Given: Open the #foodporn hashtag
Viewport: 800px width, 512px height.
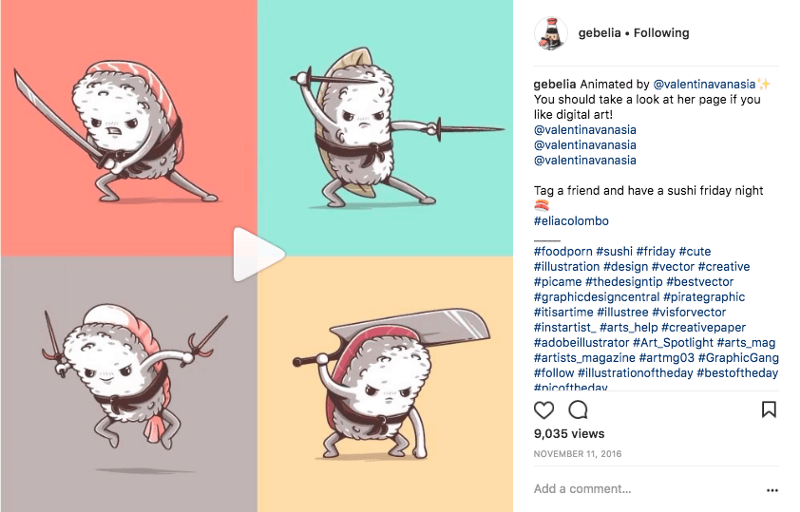Looking at the screenshot, I should click(563, 251).
